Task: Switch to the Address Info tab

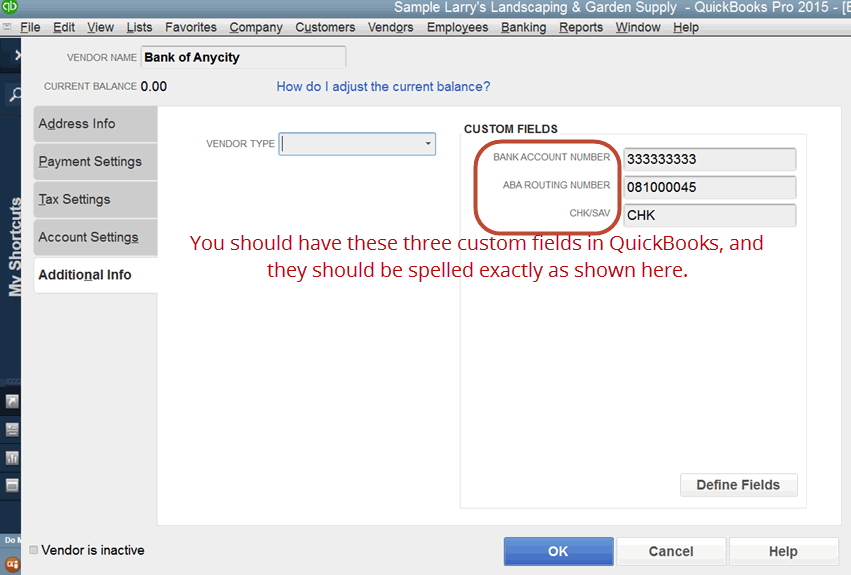Action: point(77,124)
